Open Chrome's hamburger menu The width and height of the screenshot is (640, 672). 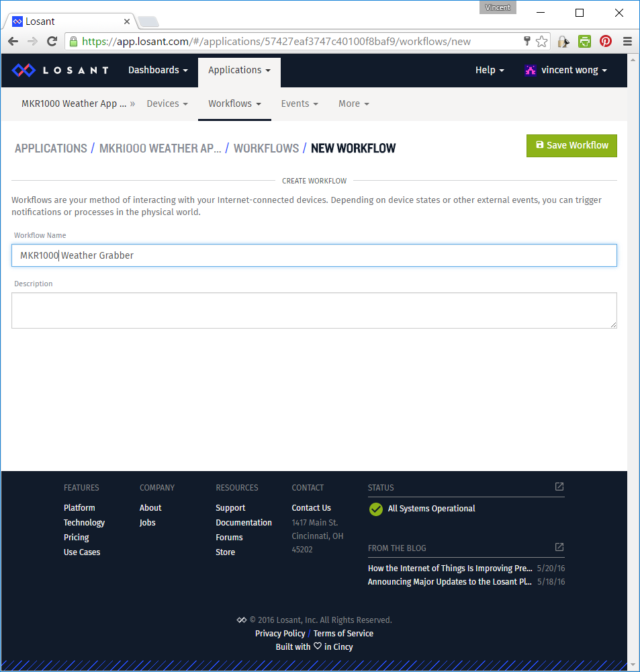click(627, 41)
